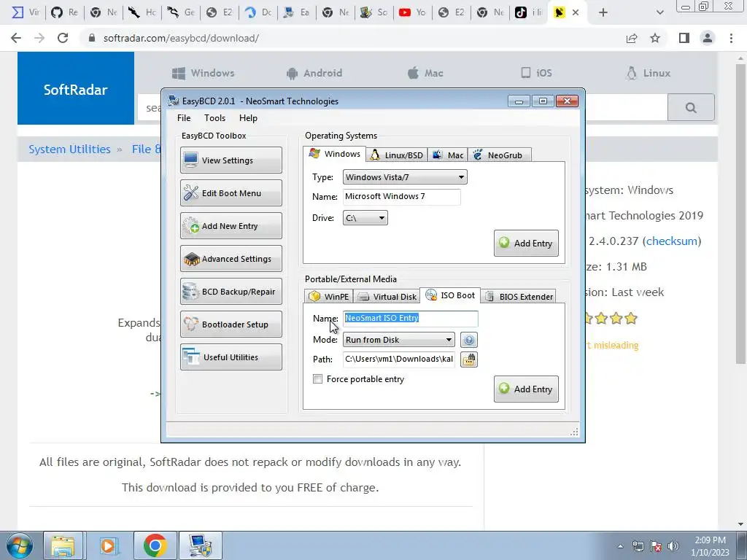Screen dimensions: 747x560
Task: Expand the Chrome tab search chevron
Action: coord(659,12)
